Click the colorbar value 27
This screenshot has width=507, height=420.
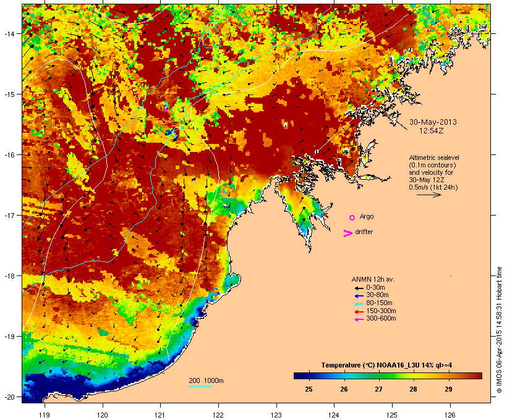coord(378,389)
